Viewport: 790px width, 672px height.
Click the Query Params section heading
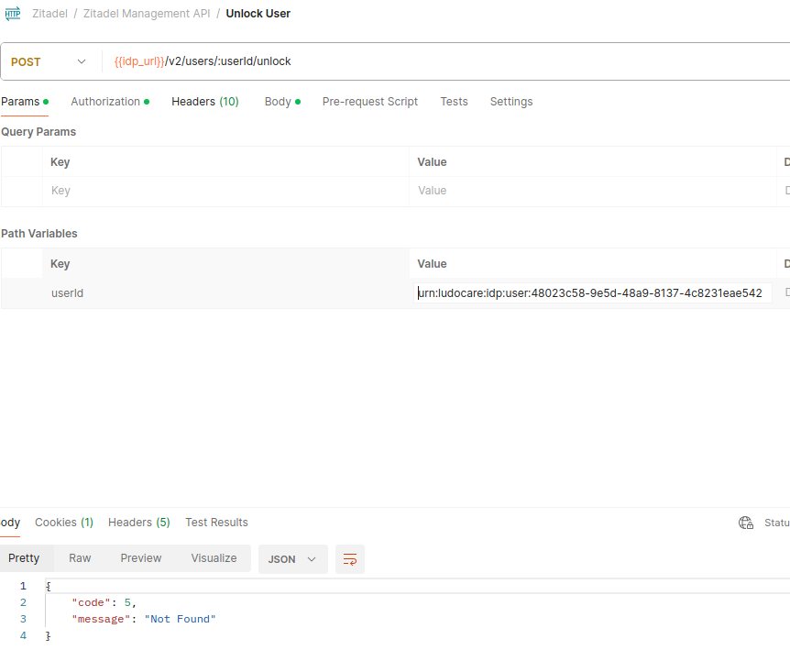38,132
